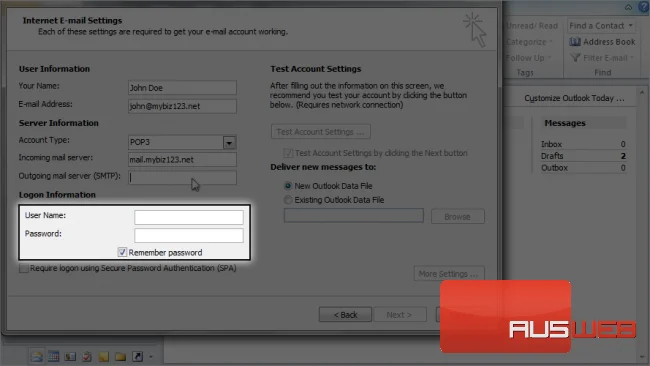Select New Outlook Data File option
650x366 pixels.
[288, 186]
